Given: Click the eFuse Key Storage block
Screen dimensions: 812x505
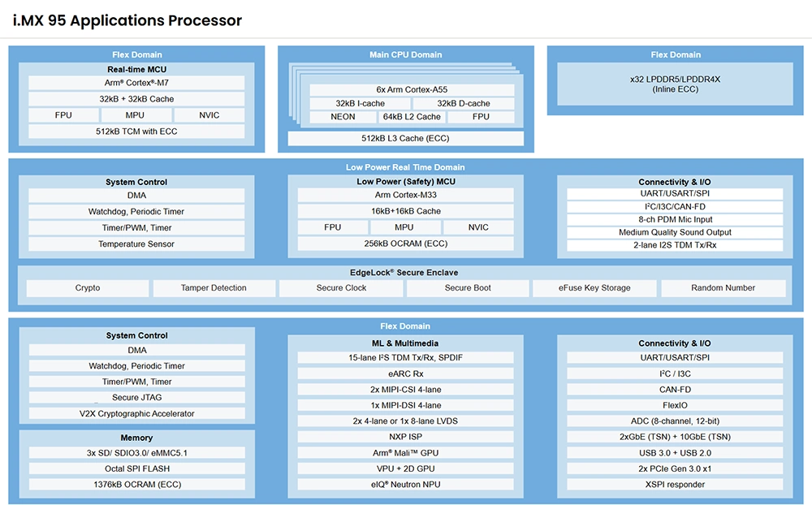Looking at the screenshot, I should pyautogui.click(x=594, y=288).
